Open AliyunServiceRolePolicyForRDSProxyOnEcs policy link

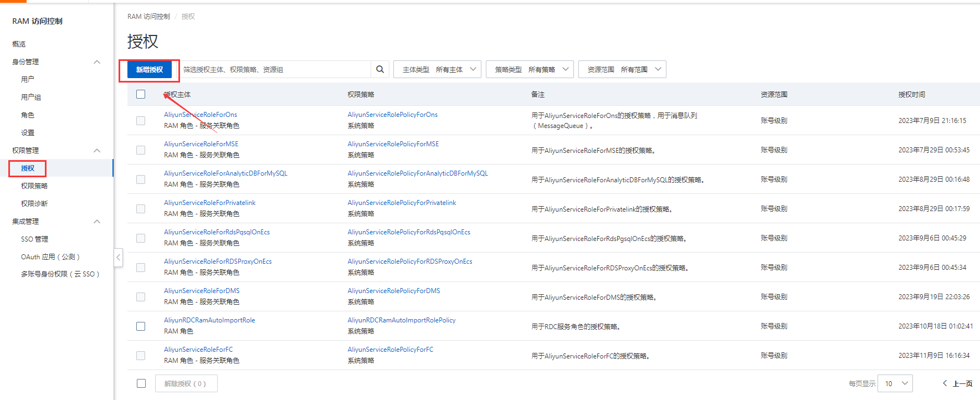pyautogui.click(x=411, y=261)
